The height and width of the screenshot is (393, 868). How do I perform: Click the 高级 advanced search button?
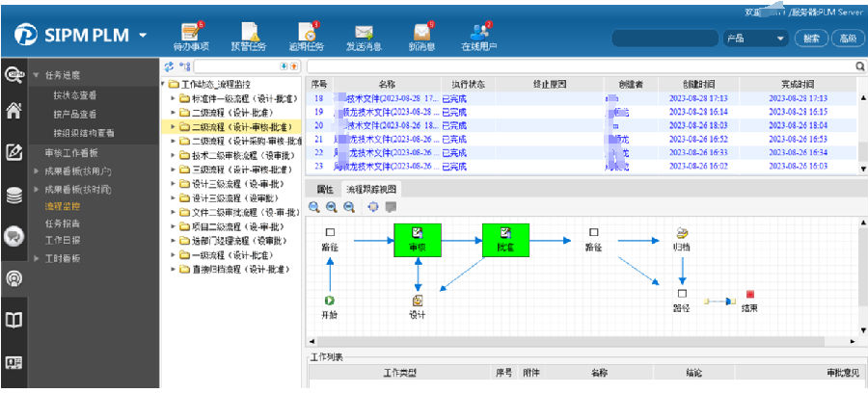click(x=848, y=39)
